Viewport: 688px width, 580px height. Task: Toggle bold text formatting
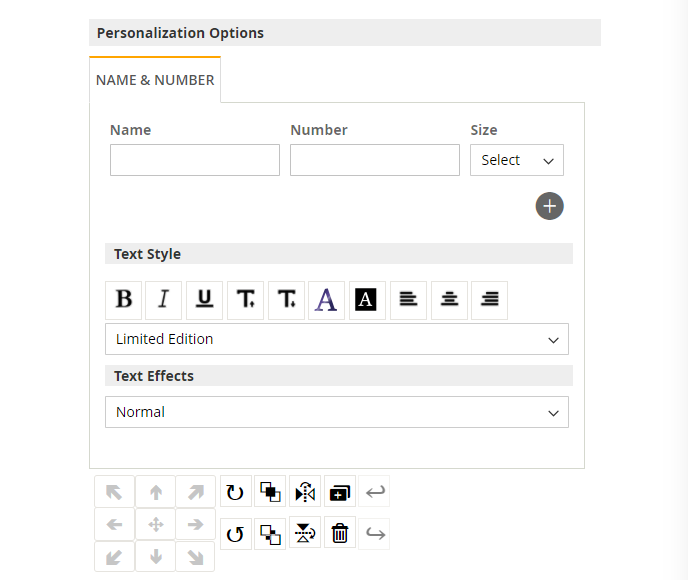124,299
